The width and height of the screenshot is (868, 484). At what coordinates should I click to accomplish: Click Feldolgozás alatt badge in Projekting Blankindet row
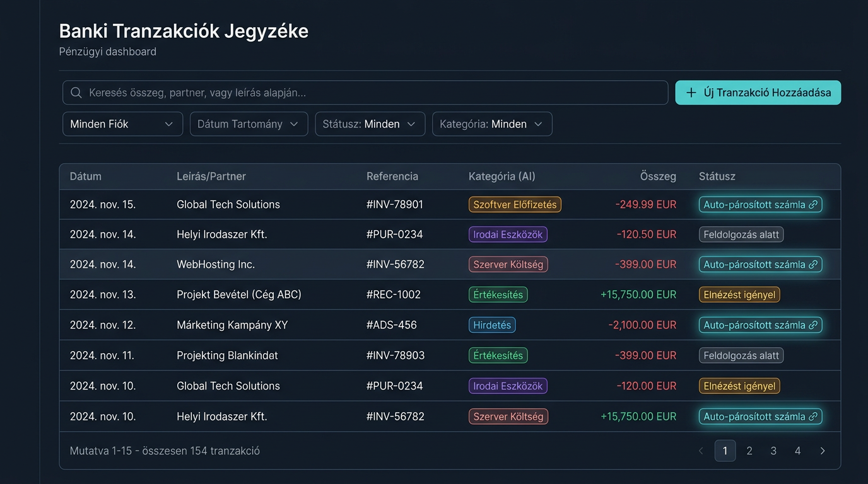[741, 355]
